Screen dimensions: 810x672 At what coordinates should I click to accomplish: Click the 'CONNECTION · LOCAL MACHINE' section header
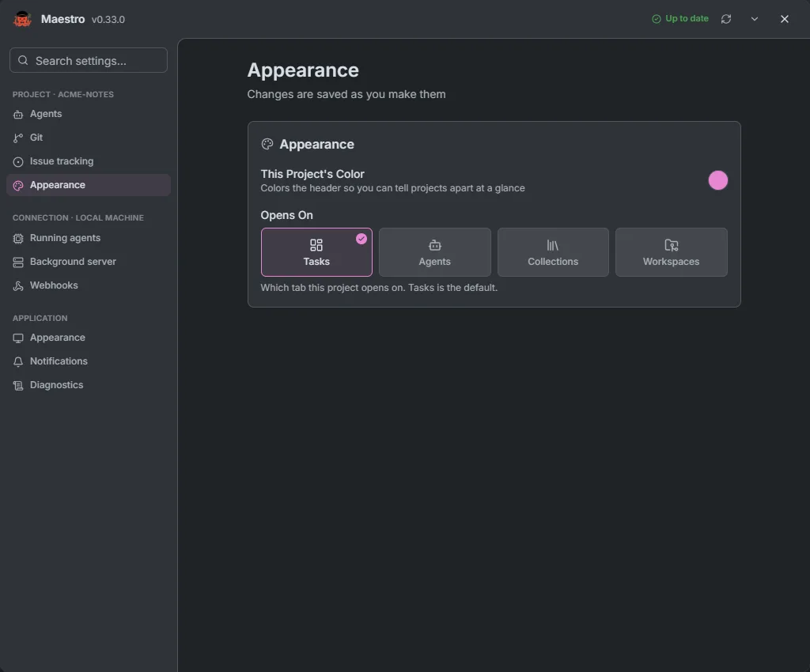pos(78,217)
